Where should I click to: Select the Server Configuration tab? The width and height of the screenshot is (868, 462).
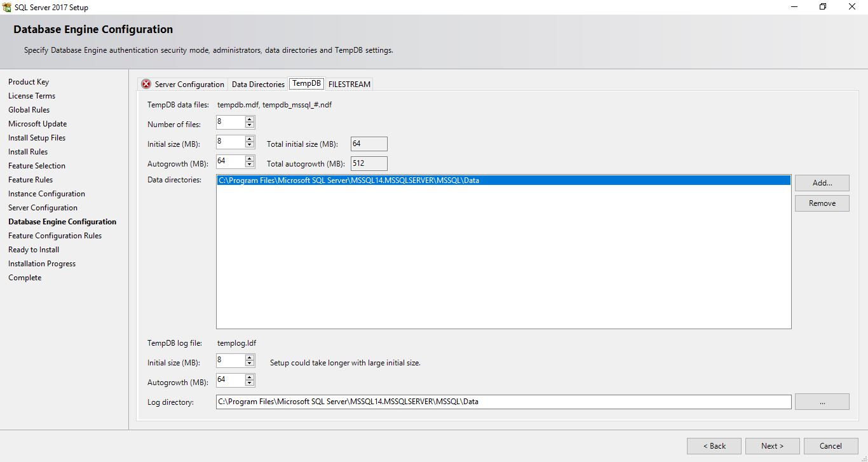pos(189,83)
